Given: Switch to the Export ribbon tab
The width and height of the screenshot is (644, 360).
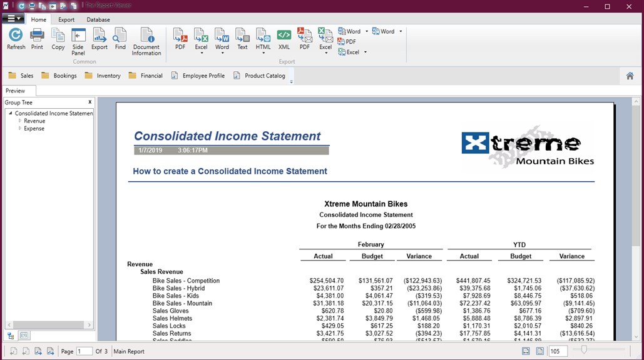Looking at the screenshot, I should coord(66,19).
